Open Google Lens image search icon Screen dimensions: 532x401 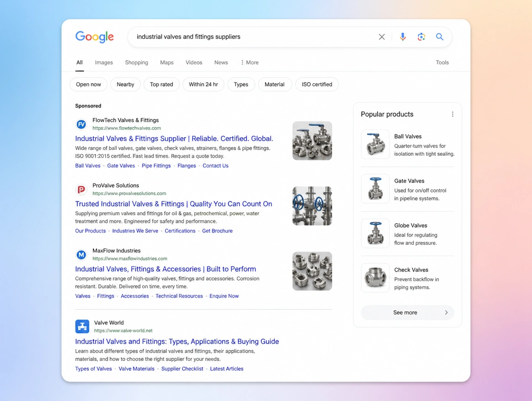pyautogui.click(x=421, y=36)
